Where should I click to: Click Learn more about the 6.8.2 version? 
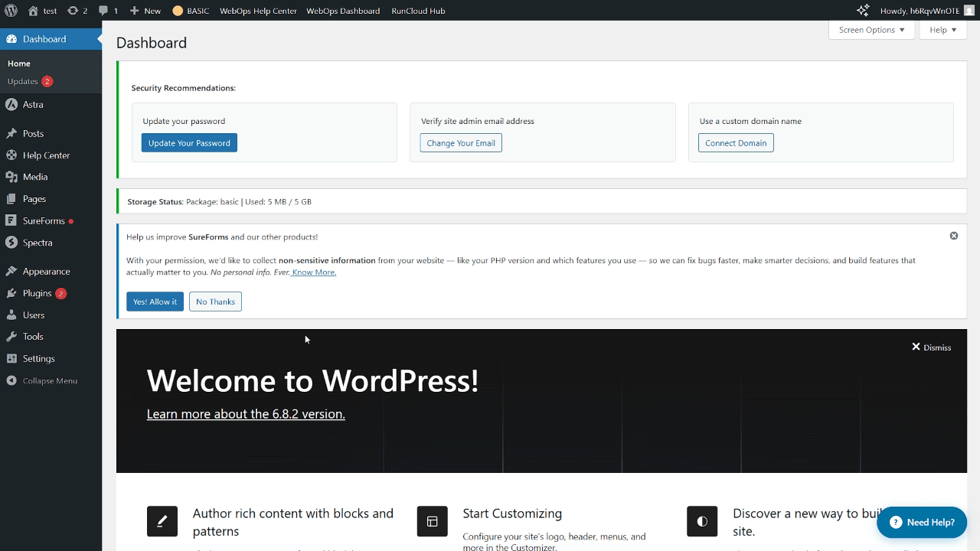point(246,414)
